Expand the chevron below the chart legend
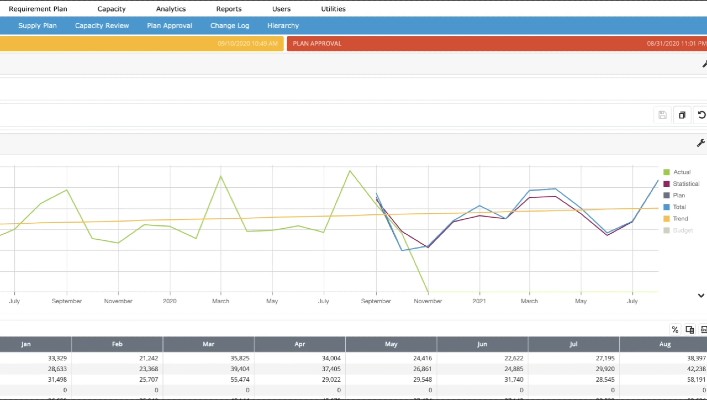The height and width of the screenshot is (400, 707). click(699, 294)
